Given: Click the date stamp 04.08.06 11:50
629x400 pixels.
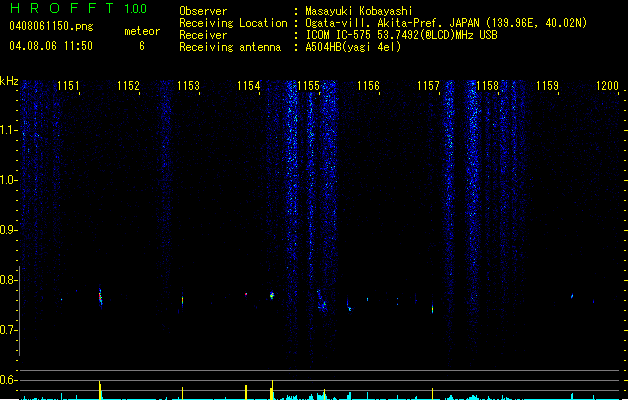Looking at the screenshot, I should 51,46.
